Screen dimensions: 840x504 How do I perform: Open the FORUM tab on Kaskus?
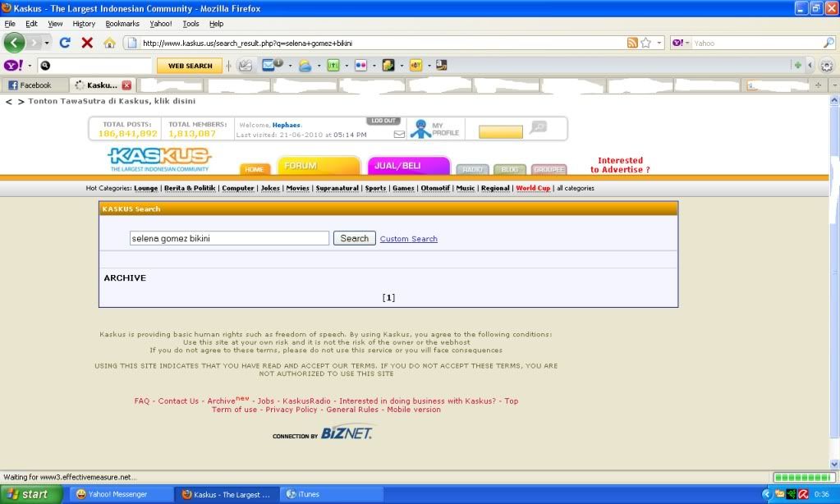click(x=319, y=166)
